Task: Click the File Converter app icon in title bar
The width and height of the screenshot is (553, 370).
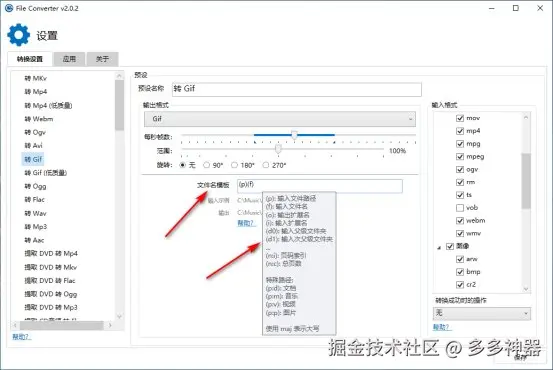Action: click(x=9, y=8)
